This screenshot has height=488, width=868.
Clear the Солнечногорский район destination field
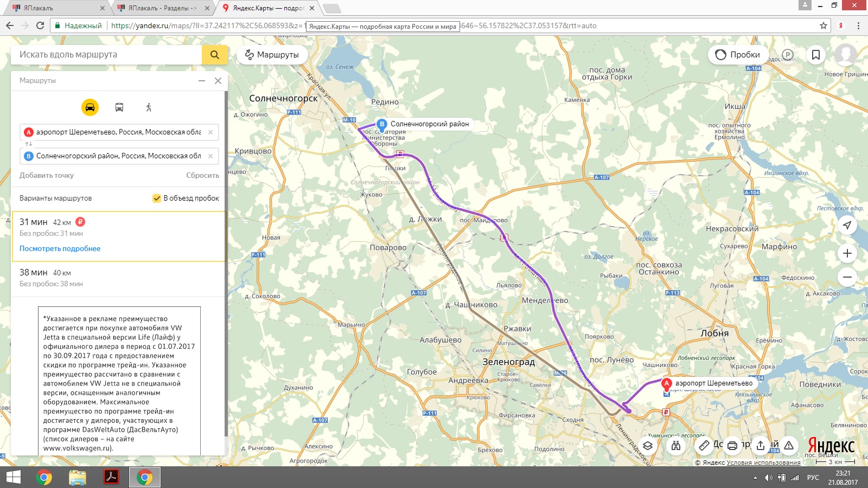point(210,156)
